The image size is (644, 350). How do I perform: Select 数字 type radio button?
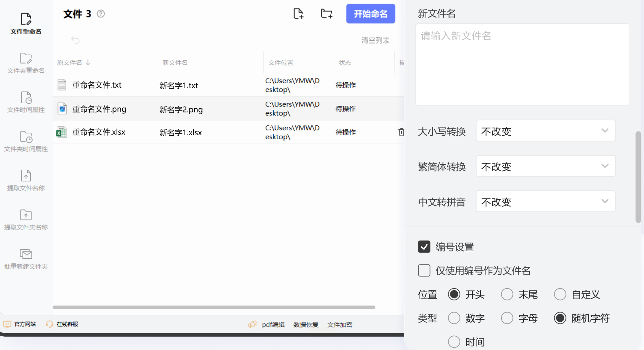coord(454,318)
